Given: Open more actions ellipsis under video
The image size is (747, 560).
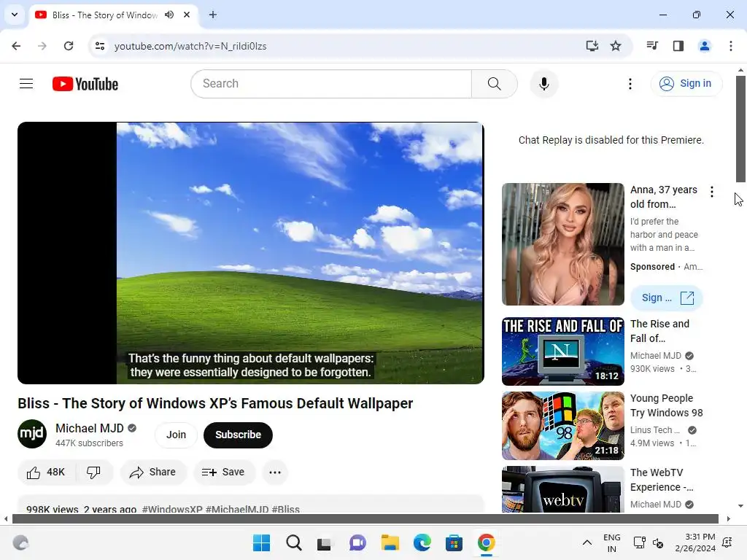Looking at the screenshot, I should click(275, 472).
